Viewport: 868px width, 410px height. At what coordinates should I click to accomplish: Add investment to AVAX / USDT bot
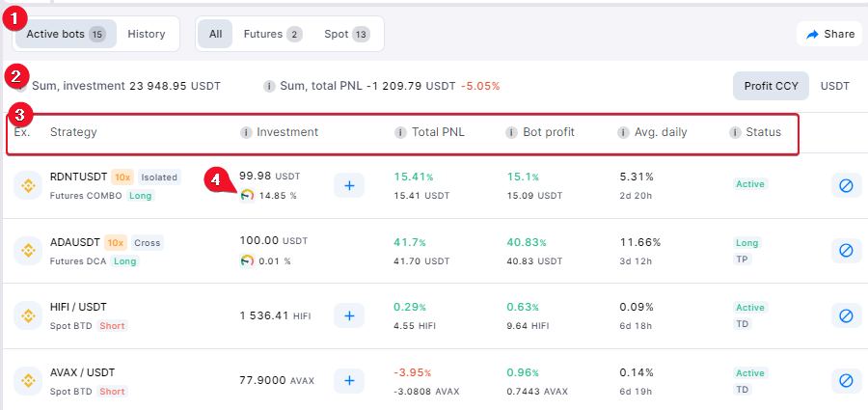tap(349, 381)
